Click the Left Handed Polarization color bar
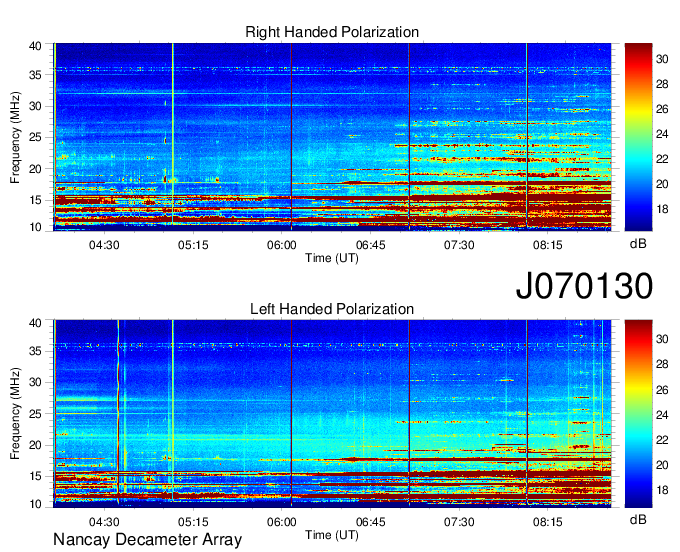Image resolution: width=680 pixels, height=552 pixels. [x=638, y=414]
